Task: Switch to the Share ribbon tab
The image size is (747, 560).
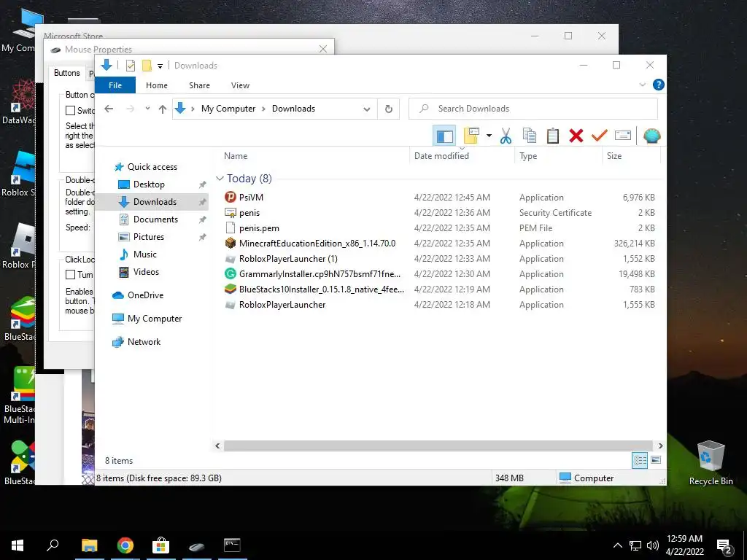Action: pyautogui.click(x=199, y=85)
